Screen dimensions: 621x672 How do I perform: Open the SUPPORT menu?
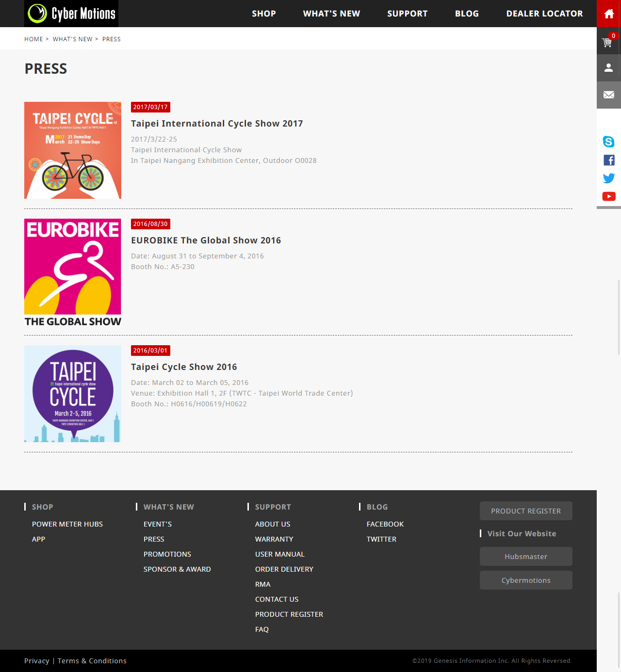(408, 14)
